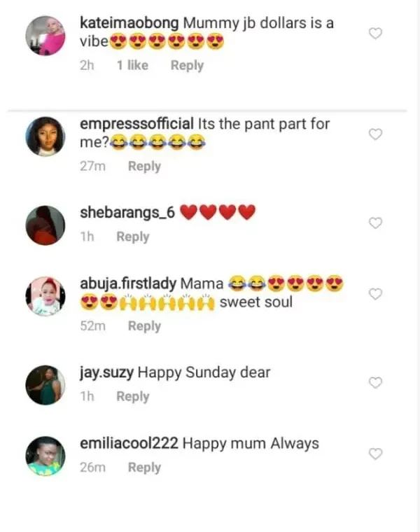
Task: Reply to emiliacool222's comment
Action: [x=144, y=467]
